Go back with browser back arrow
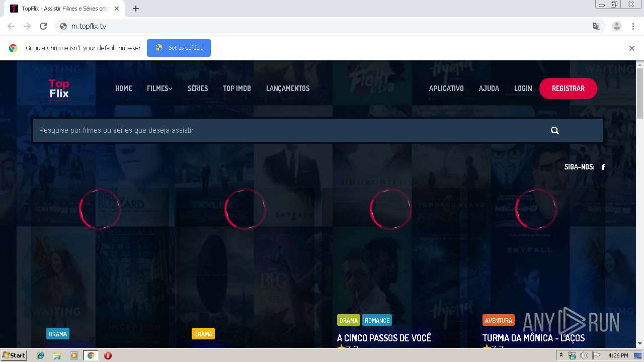 (11, 26)
